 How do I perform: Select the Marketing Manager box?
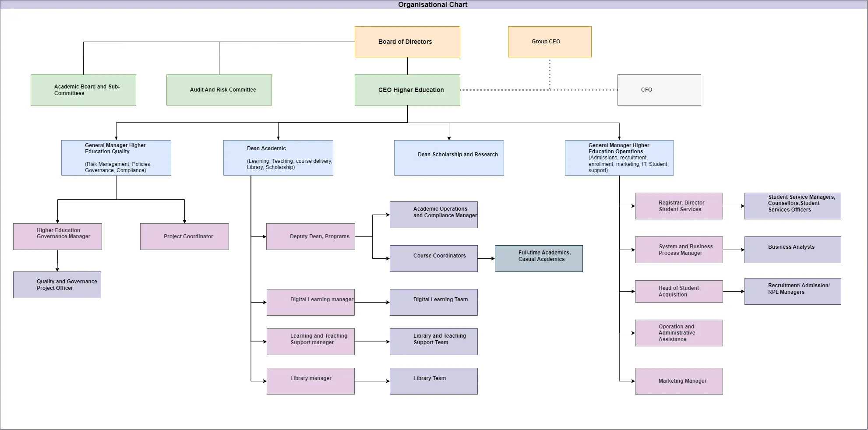click(679, 381)
